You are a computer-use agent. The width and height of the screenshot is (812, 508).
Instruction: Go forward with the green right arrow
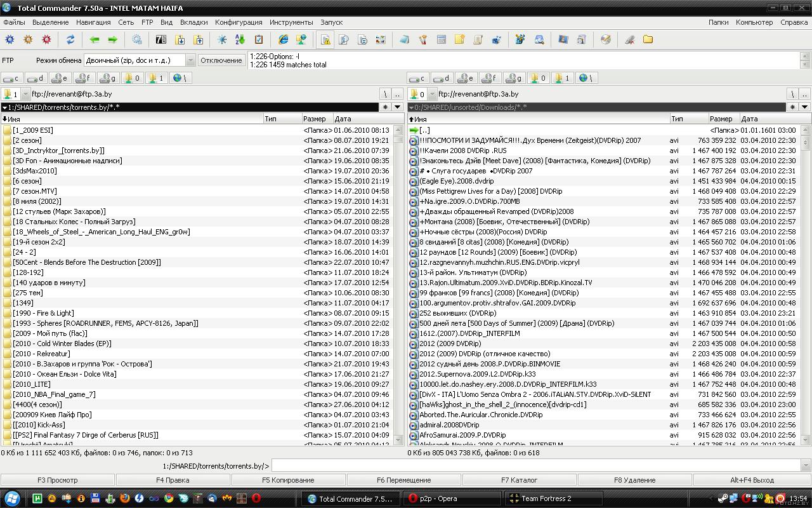pos(112,39)
